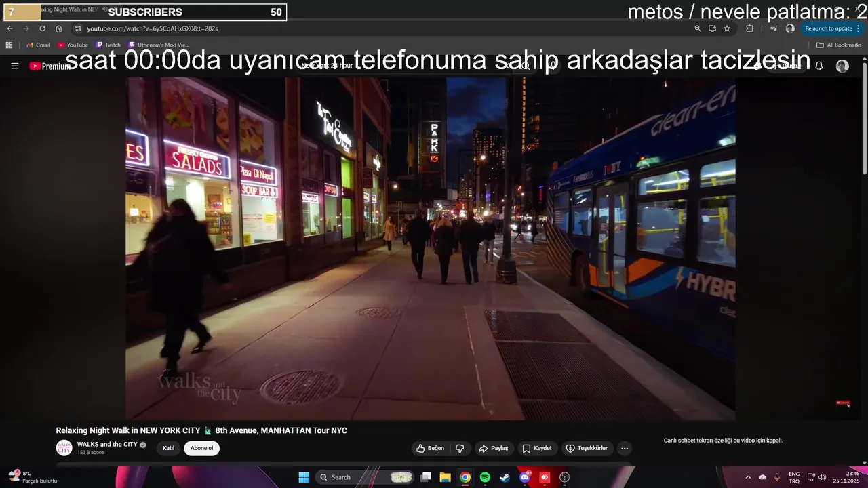Open the YouTube bookmark

73,45
